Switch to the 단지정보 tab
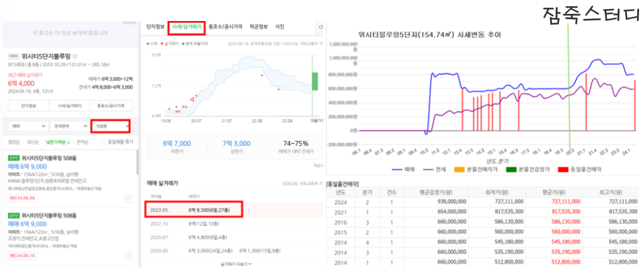 click(156, 27)
